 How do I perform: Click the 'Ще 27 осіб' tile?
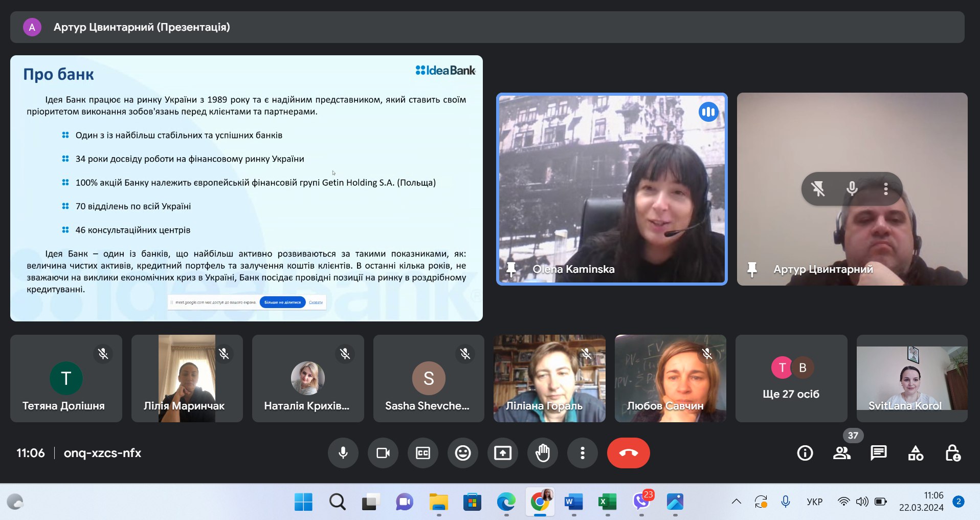pos(791,379)
